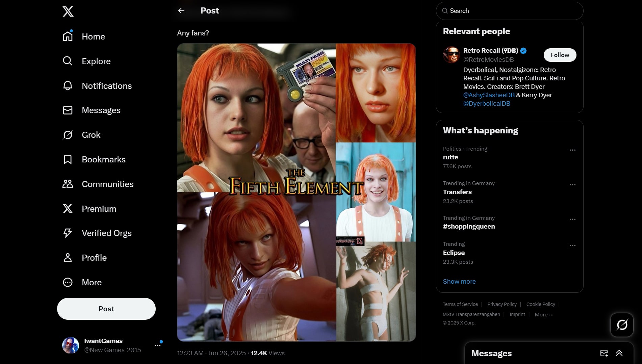Click the search magnifier icon
Viewport: 642px width, 364px height.
click(445, 11)
